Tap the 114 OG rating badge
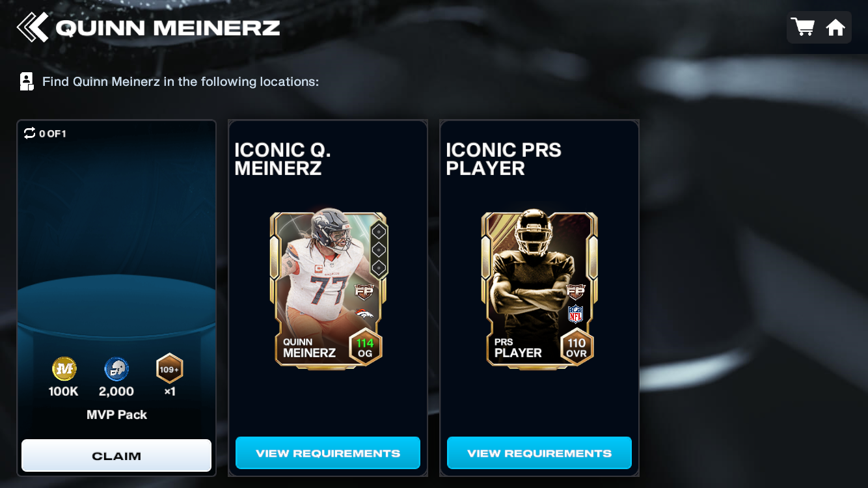The width and height of the screenshot is (868, 488). (x=366, y=347)
